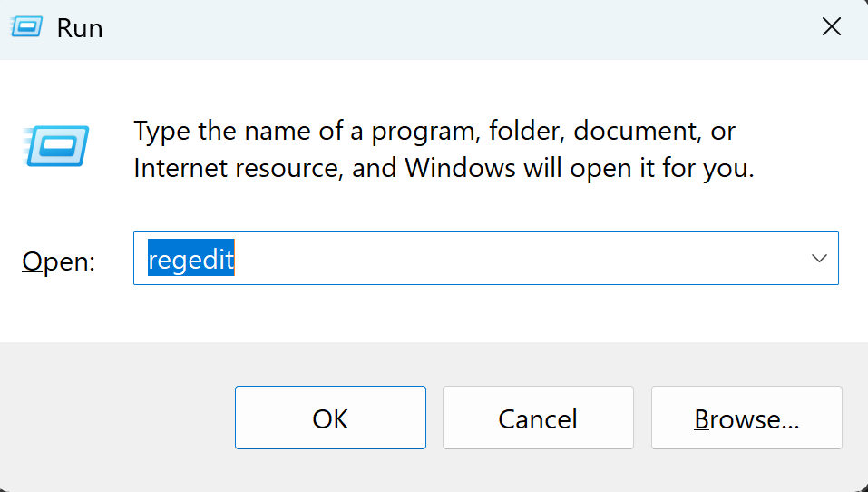
Task: Click the small Run icon in the title bar
Action: [x=25, y=27]
